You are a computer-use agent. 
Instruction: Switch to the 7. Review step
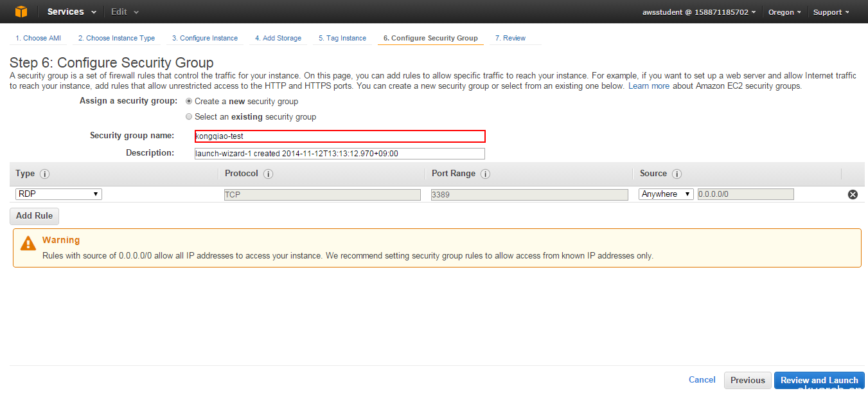point(510,38)
